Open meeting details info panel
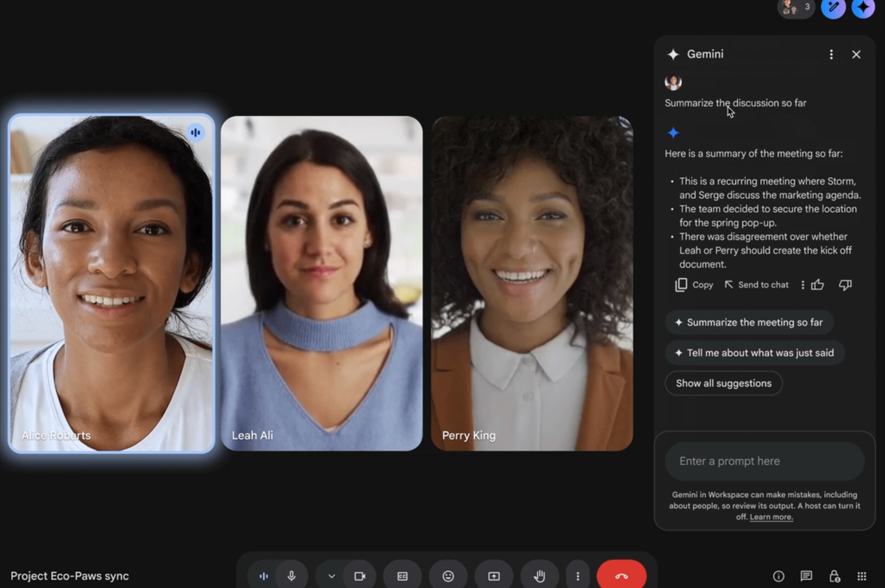The height and width of the screenshot is (588, 885). [778, 576]
